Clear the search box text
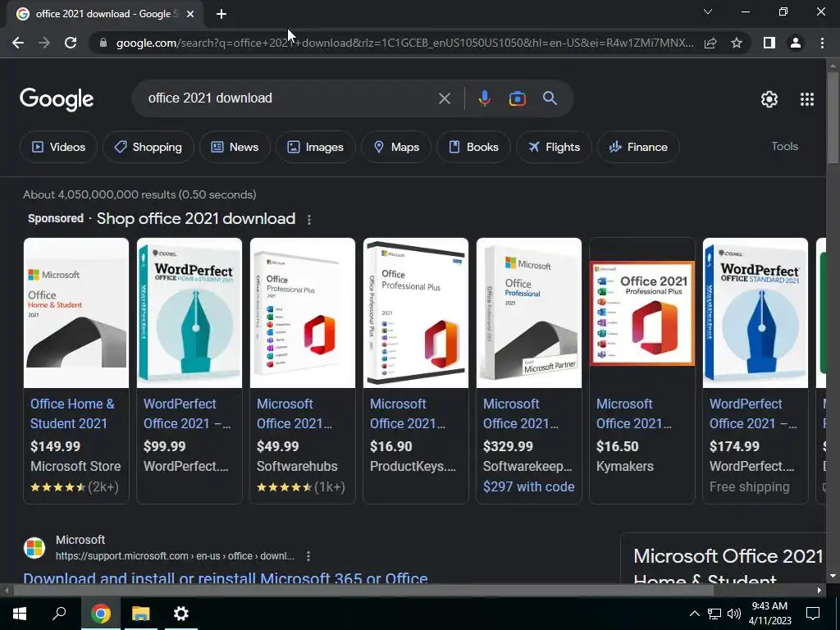The width and height of the screenshot is (840, 630). (x=444, y=98)
